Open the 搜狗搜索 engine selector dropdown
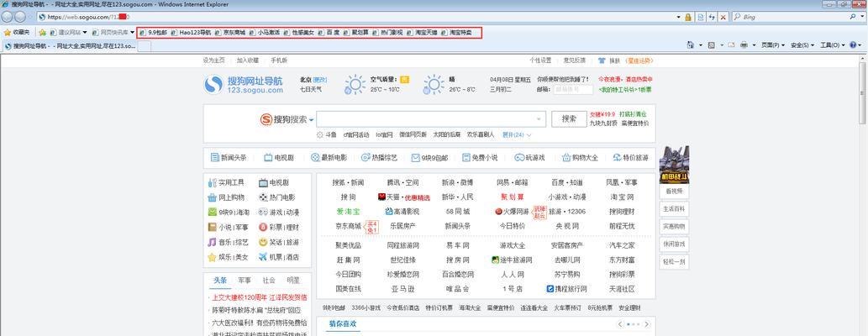This screenshot has width=868, height=336. 311,119
